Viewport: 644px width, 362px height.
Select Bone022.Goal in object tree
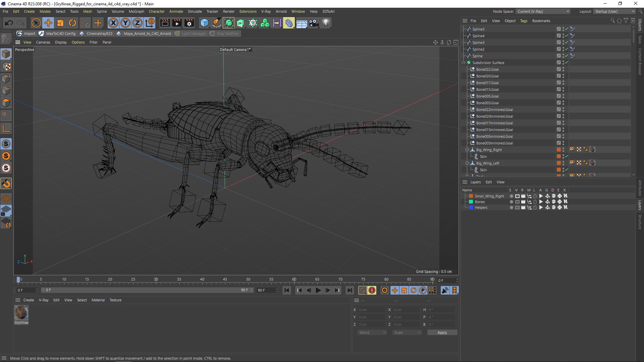[487, 69]
